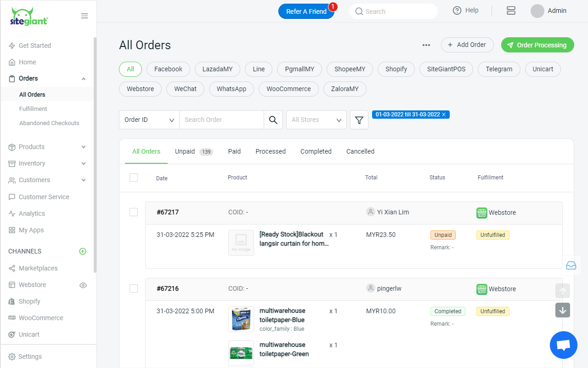Switch to the Completed tab
The image size is (588, 368).
pyautogui.click(x=316, y=151)
